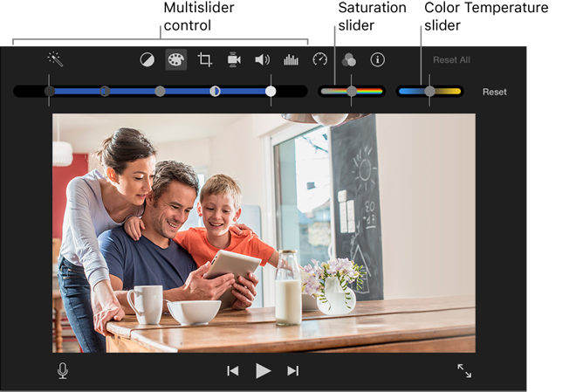Record voiceover with the microphone icon

tap(63, 371)
